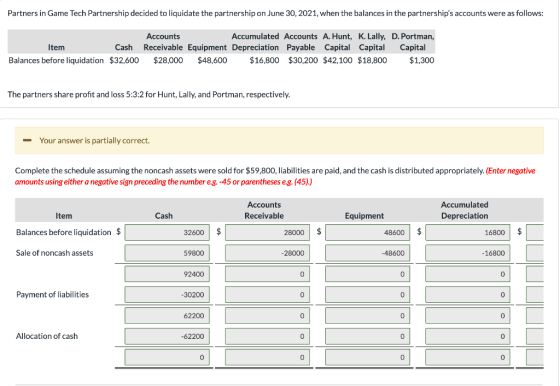Select Accumulated Depreciation final balance field
The height and width of the screenshot is (386, 560).
pos(468,357)
